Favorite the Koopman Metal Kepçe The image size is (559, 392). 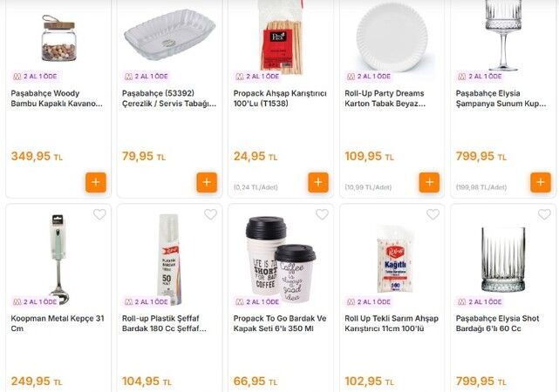tap(99, 214)
